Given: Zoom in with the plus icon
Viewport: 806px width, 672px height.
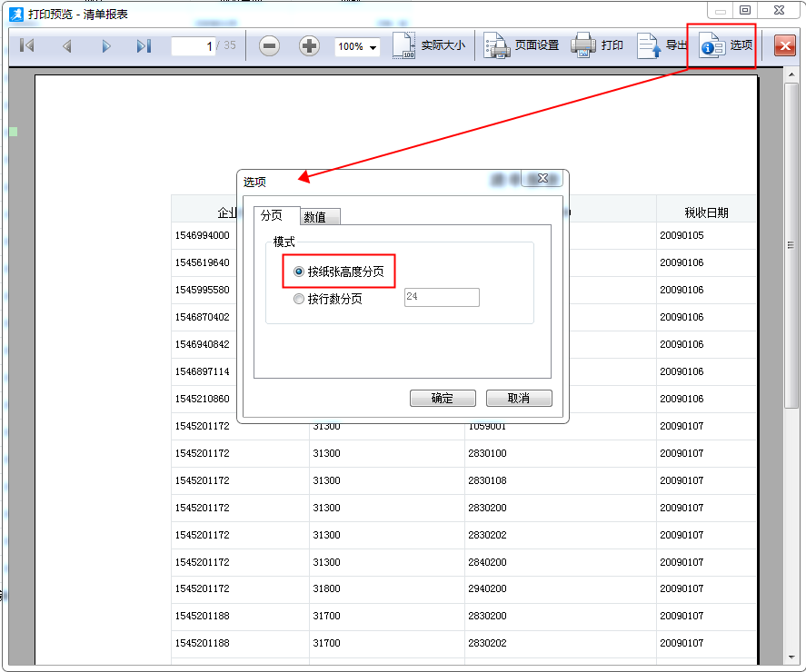Looking at the screenshot, I should pyautogui.click(x=309, y=45).
